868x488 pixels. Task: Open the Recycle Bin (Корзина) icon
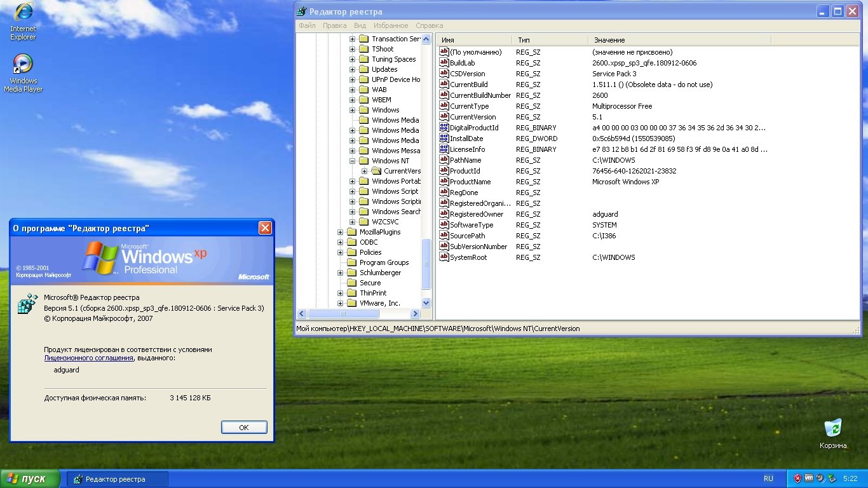pyautogui.click(x=832, y=428)
